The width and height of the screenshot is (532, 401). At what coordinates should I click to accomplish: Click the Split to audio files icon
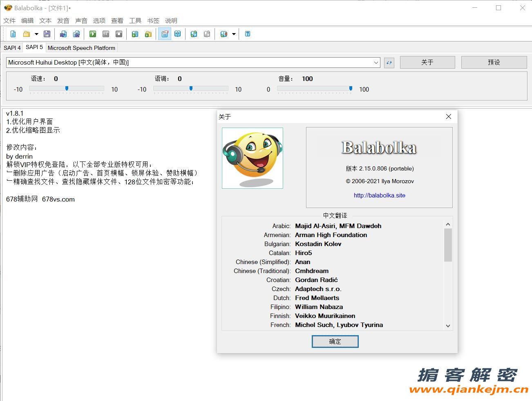76,34
